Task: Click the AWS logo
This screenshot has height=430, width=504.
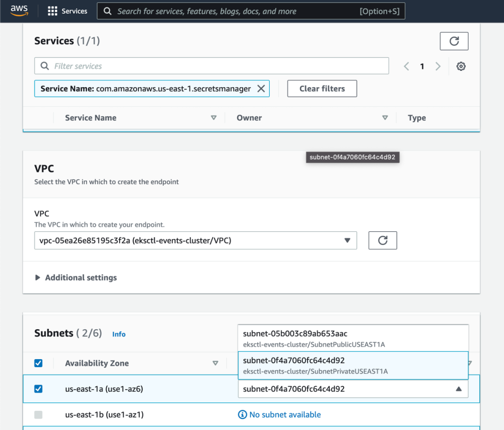Action: pyautogui.click(x=19, y=10)
